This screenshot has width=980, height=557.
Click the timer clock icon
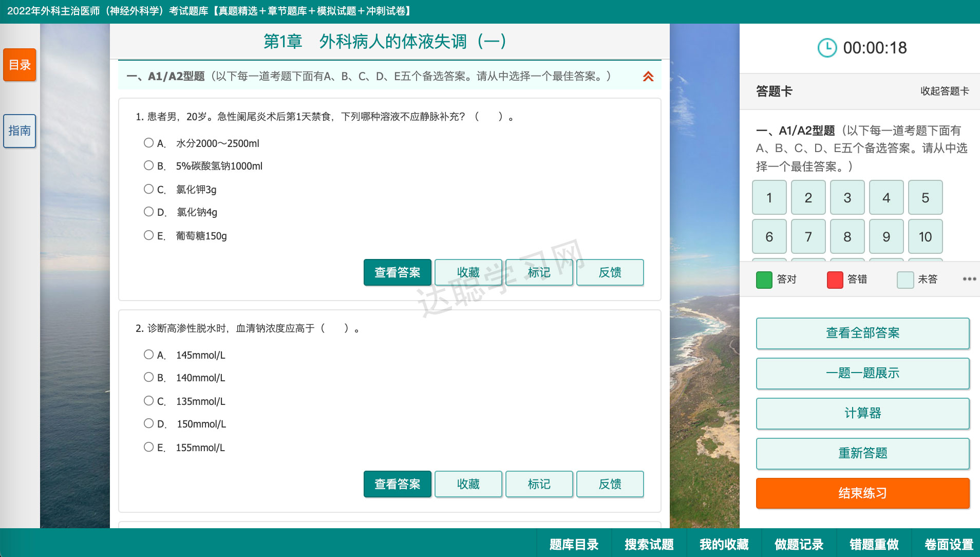(827, 48)
